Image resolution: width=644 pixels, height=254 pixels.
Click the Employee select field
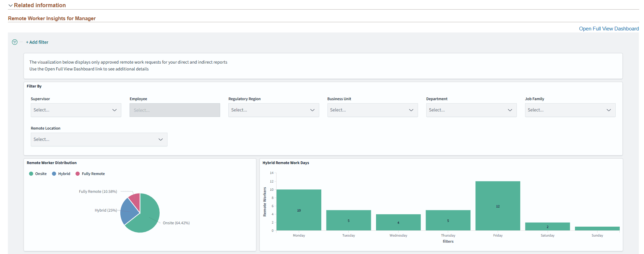click(175, 110)
